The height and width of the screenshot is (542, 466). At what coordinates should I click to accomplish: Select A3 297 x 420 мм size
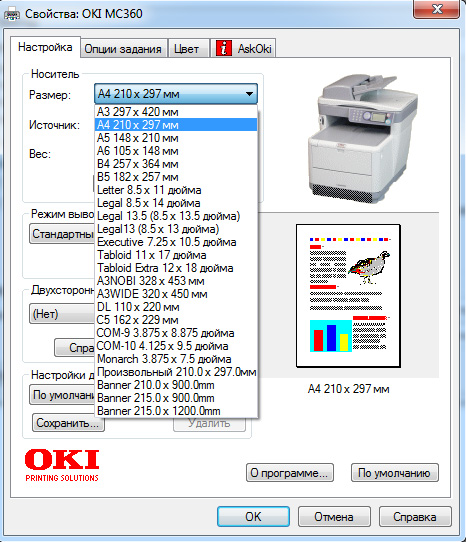pyautogui.click(x=176, y=112)
